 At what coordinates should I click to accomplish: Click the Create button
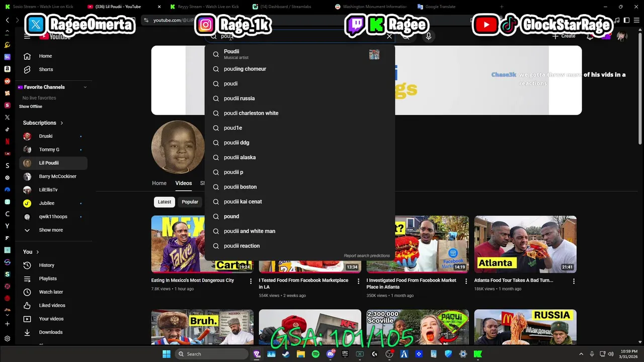(563, 36)
